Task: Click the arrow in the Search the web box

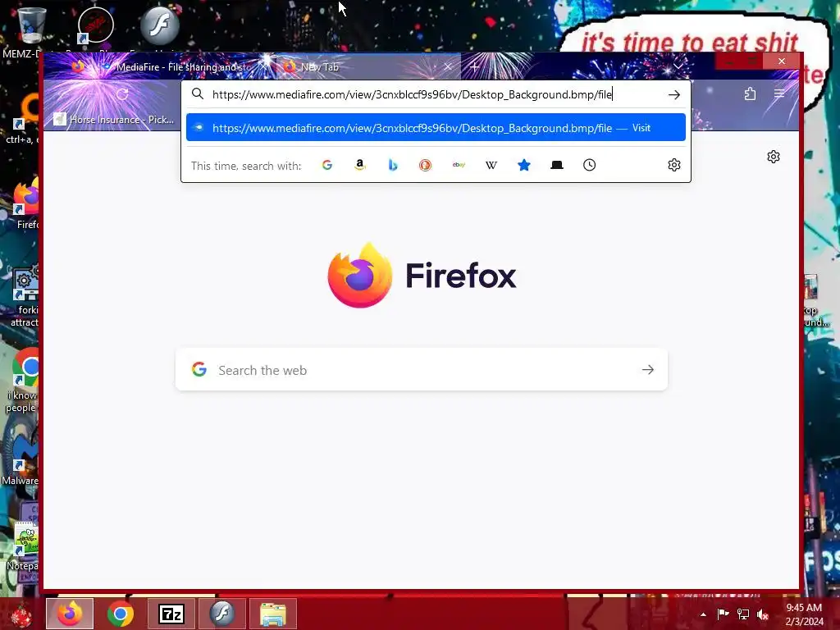Action: click(648, 370)
